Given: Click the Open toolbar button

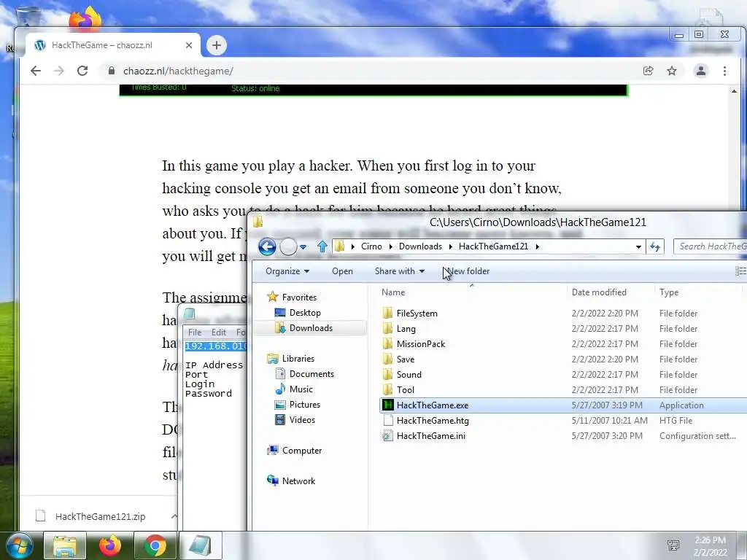Looking at the screenshot, I should (x=342, y=271).
